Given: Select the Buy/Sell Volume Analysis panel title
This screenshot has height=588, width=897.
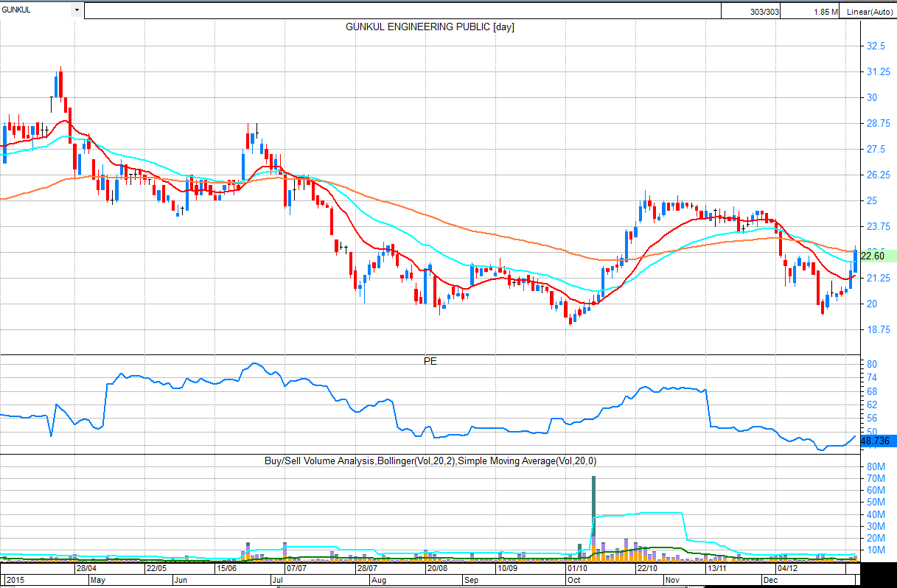Looking at the screenshot, I should coord(430,461).
